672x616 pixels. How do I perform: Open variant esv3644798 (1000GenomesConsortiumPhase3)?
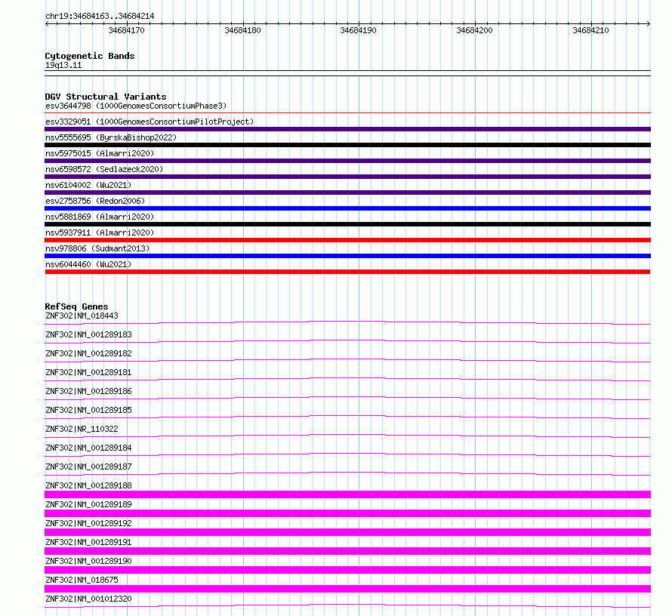(136, 106)
